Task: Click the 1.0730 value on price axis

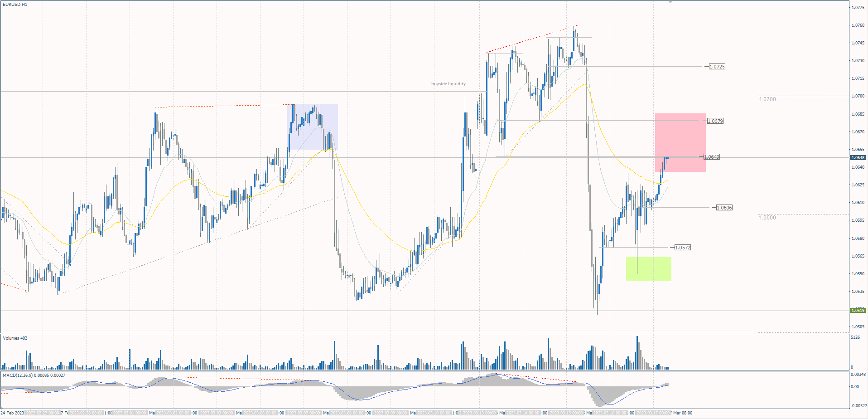Action: 858,61
